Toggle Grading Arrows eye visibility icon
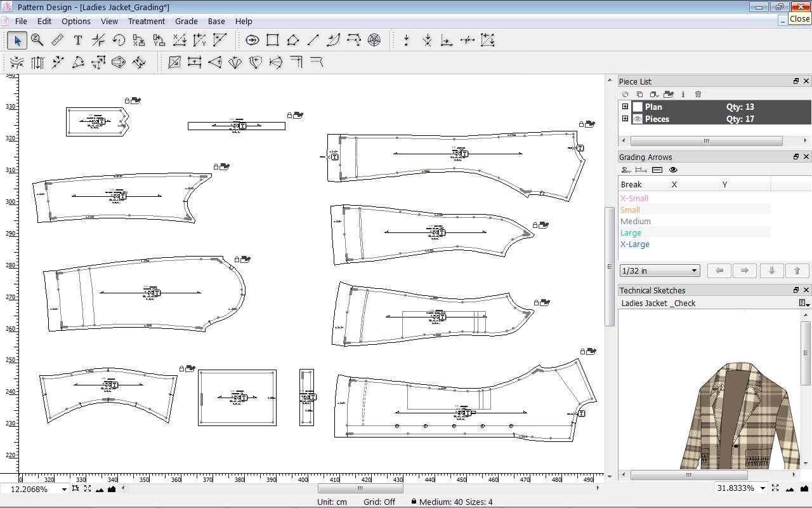This screenshot has width=812, height=508. 673,170
